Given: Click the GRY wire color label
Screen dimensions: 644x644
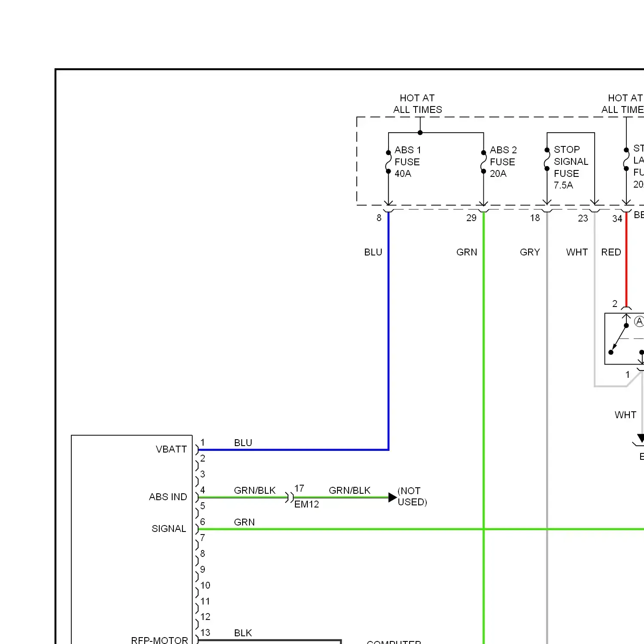Looking at the screenshot, I should (x=530, y=252).
